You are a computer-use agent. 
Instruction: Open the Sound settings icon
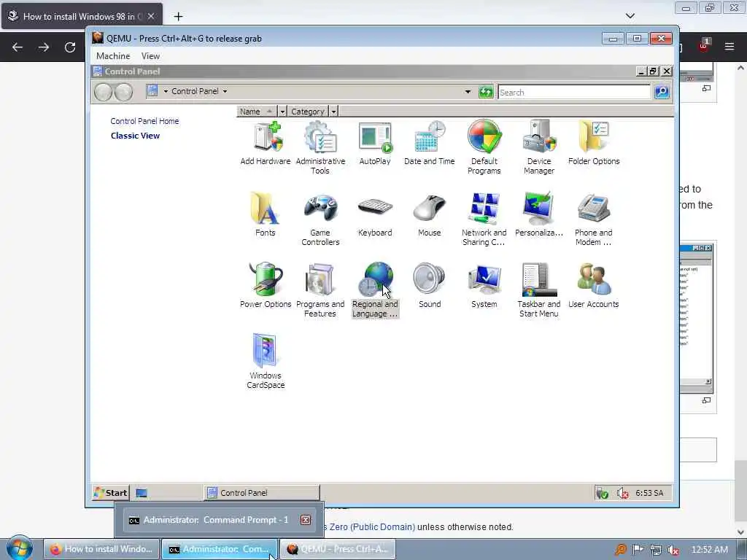[x=429, y=286]
